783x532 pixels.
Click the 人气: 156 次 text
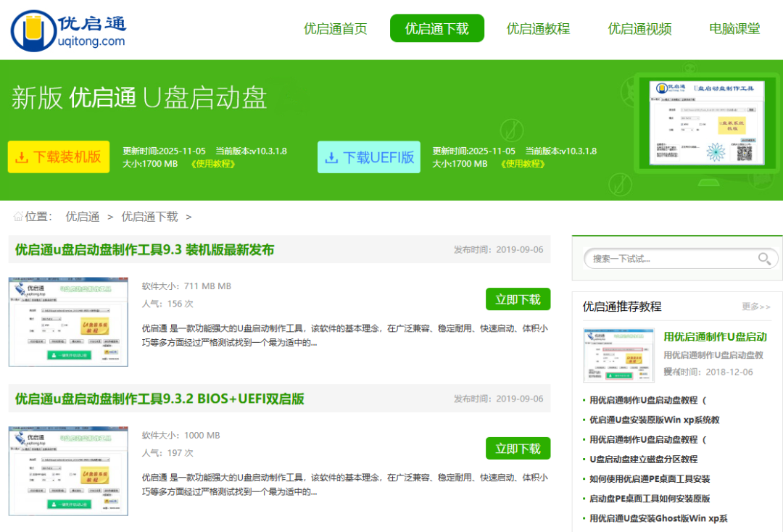[167, 304]
